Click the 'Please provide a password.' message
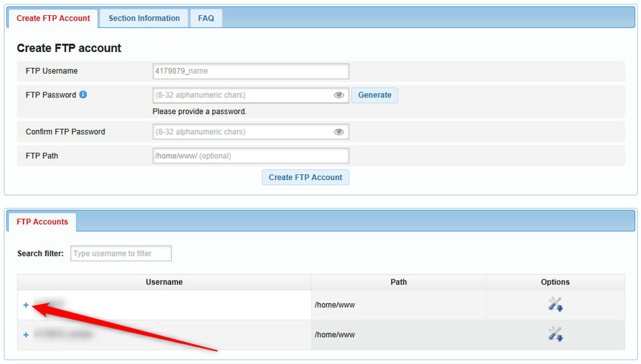The width and height of the screenshot is (641, 364). [x=199, y=112]
